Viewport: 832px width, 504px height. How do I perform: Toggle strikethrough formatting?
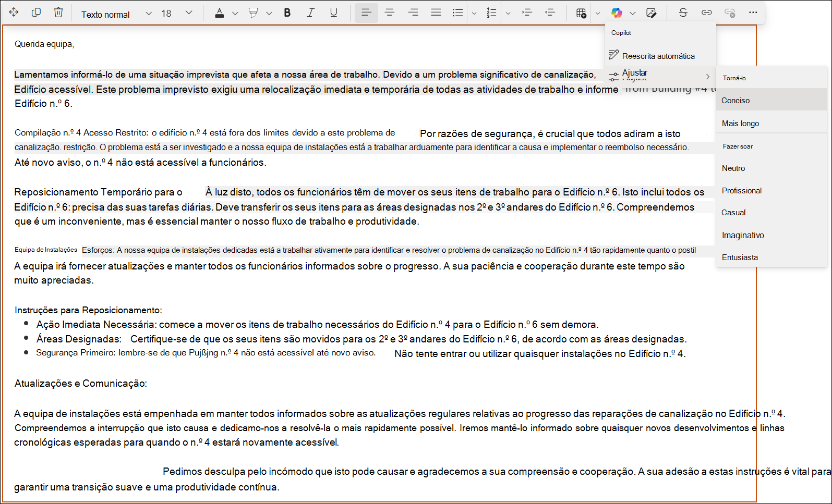point(683,13)
